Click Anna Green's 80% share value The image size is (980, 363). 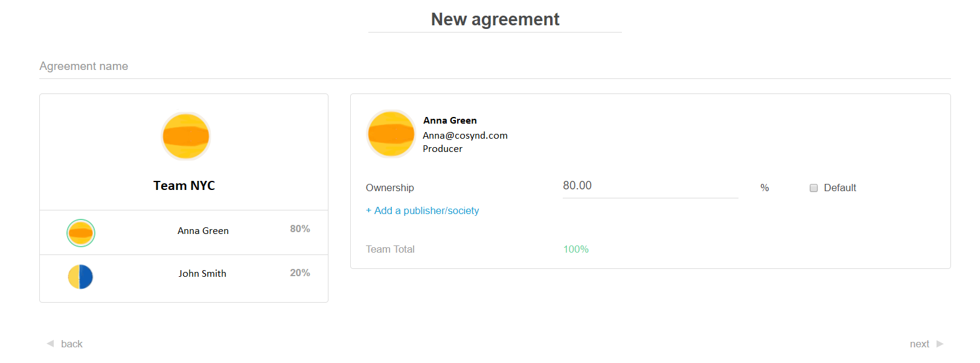coord(299,229)
